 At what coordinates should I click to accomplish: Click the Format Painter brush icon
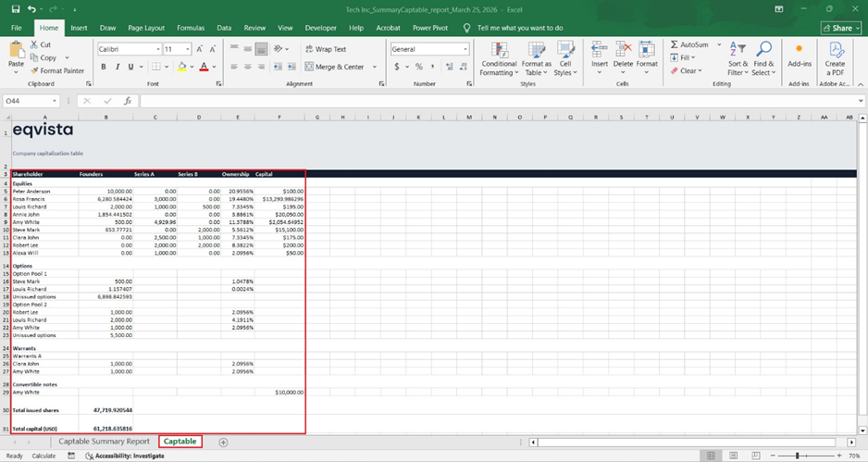point(35,70)
